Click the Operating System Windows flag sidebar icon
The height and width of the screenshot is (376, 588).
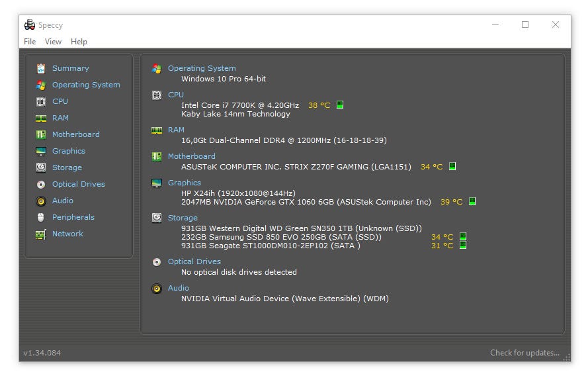(x=41, y=85)
